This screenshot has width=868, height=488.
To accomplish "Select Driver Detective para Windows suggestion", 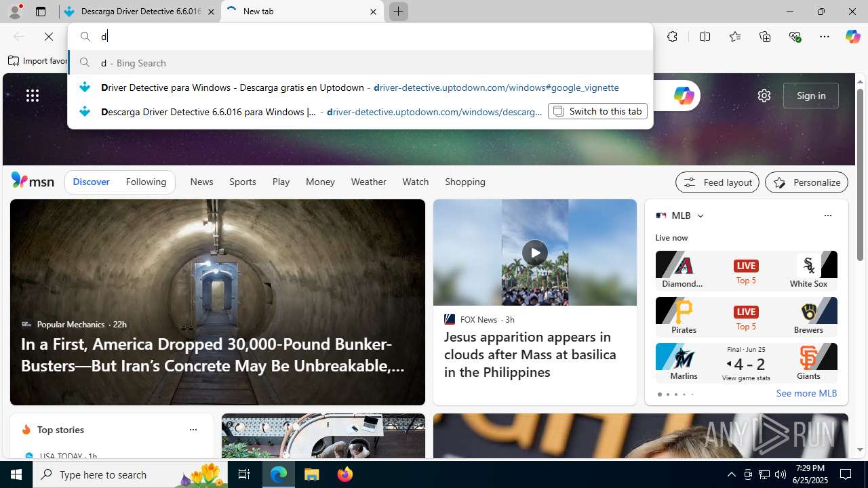I will click(360, 87).
